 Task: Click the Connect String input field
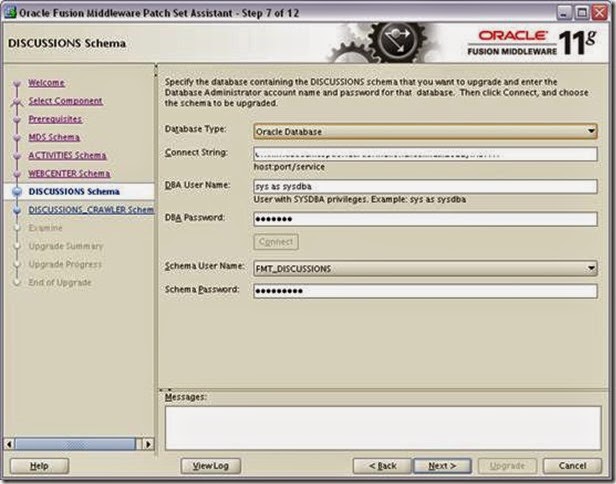point(425,154)
